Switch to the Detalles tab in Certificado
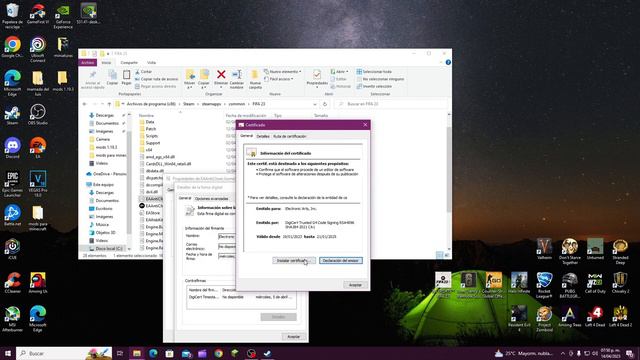This screenshot has height=360, width=640. (x=263, y=136)
